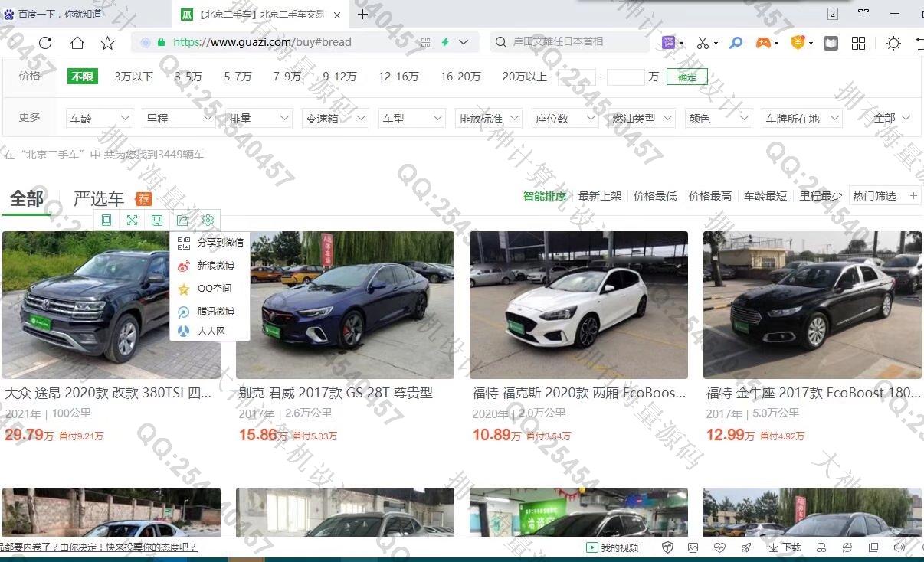Click the speaker mute icon in status bar
The width and height of the screenshot is (924, 562).
point(899,547)
